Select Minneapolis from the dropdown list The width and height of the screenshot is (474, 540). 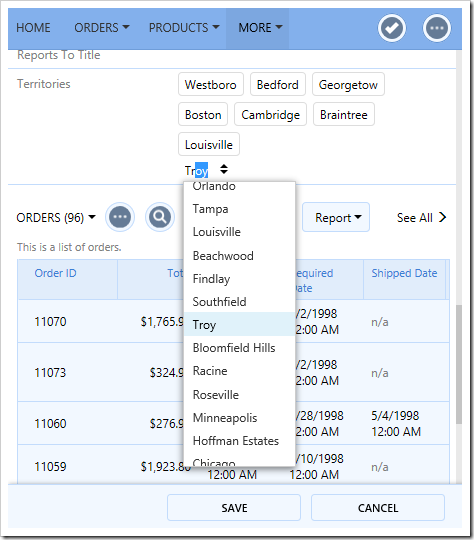tap(239, 418)
